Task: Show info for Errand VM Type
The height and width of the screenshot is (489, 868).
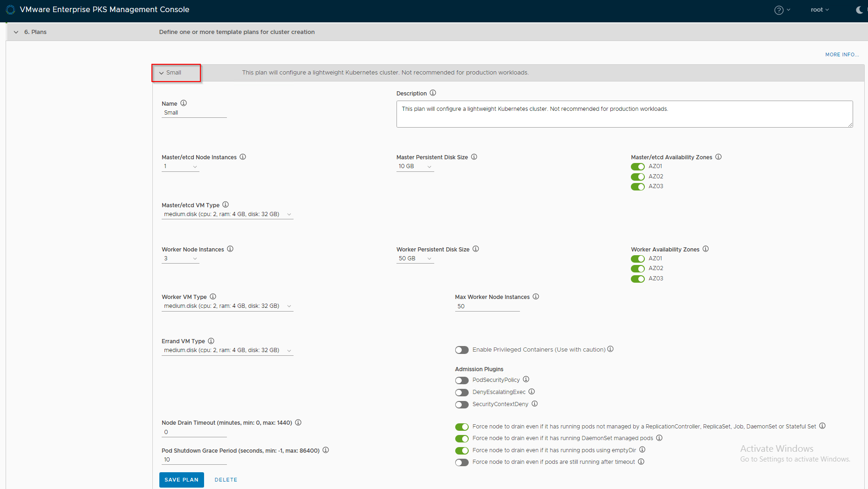Action: (211, 340)
